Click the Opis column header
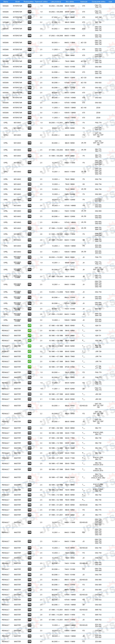Image resolution: width=115 pixels, height=644 pixels. click(x=110, y=1)
